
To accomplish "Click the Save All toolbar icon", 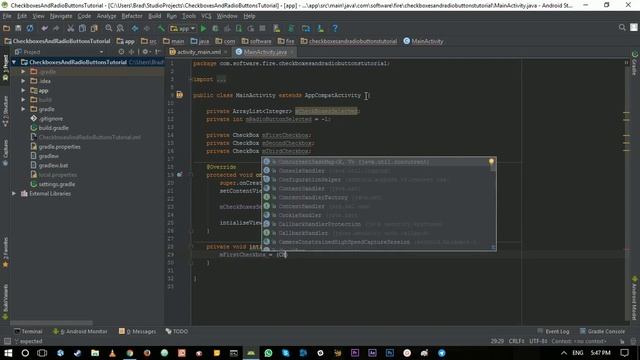I will pos(18,29).
